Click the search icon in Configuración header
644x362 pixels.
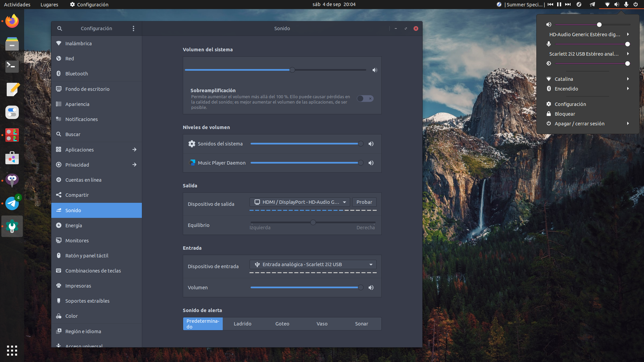pos(60,28)
